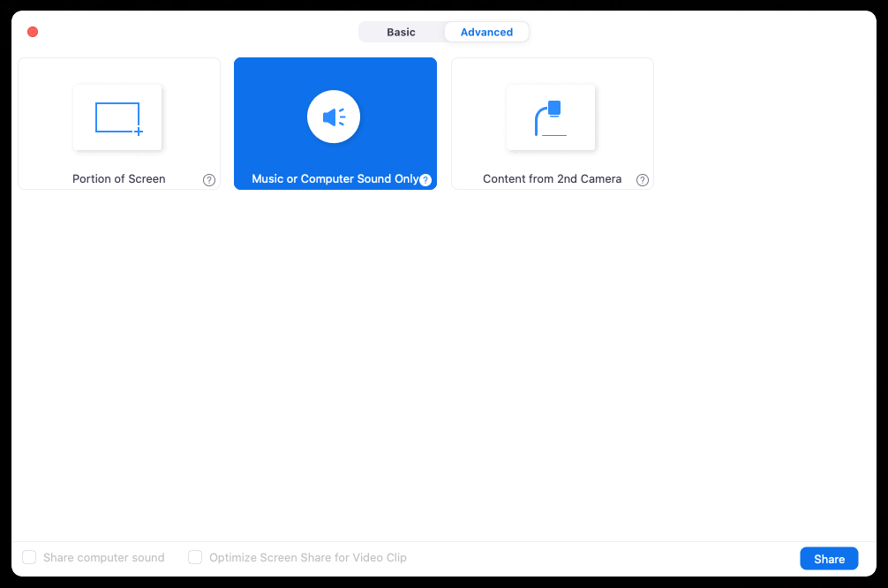Open help for Music or Computer Sound Only

[x=425, y=180]
